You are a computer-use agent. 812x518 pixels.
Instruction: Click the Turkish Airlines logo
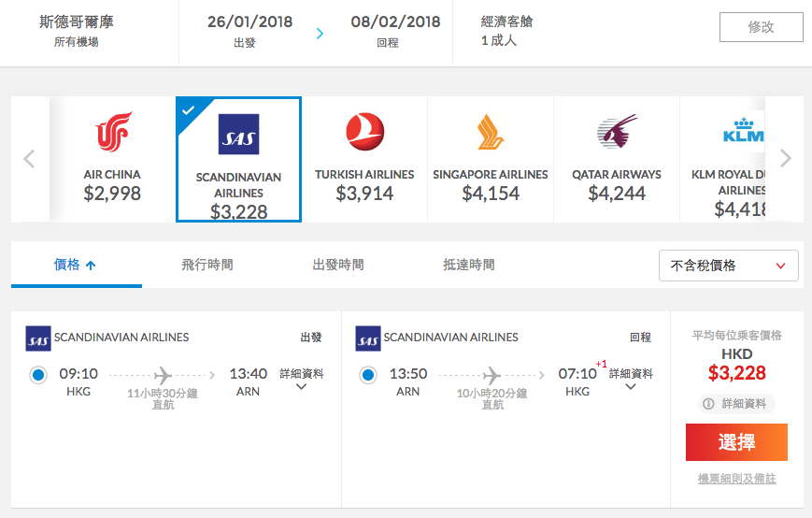364,132
